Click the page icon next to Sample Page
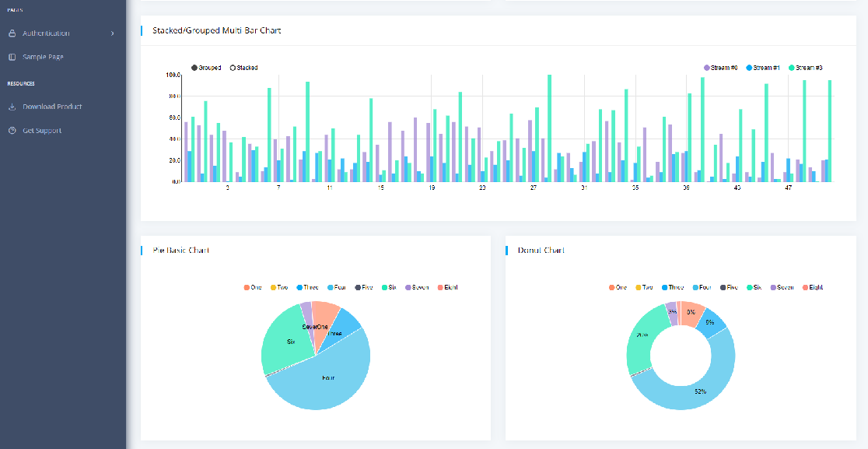868x449 pixels. (x=11, y=56)
